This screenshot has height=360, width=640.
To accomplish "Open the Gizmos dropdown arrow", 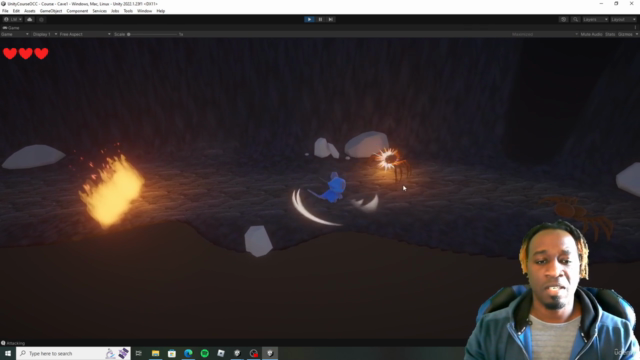I will coord(636,34).
